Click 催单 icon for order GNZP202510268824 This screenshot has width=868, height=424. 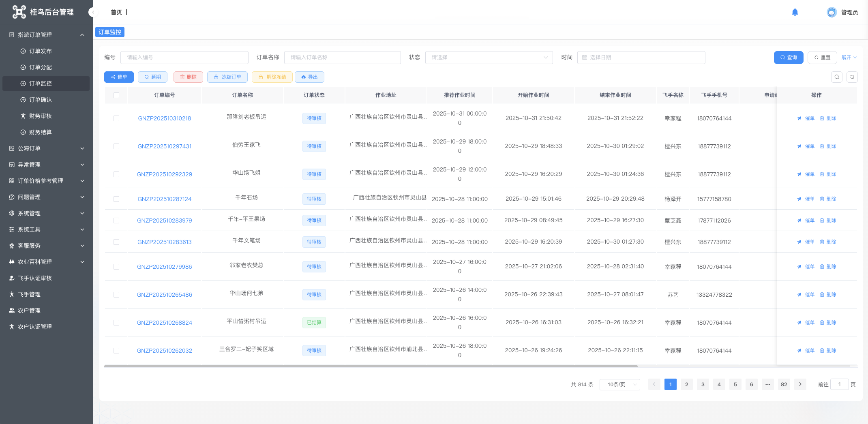pyautogui.click(x=799, y=323)
